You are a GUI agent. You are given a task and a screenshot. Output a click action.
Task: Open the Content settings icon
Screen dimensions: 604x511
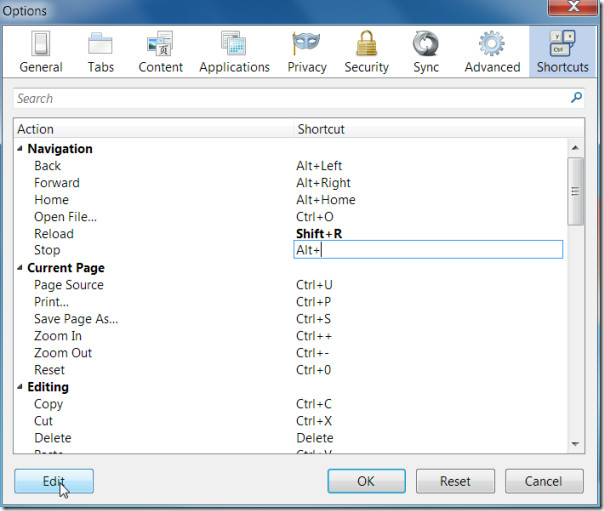[x=160, y=46]
